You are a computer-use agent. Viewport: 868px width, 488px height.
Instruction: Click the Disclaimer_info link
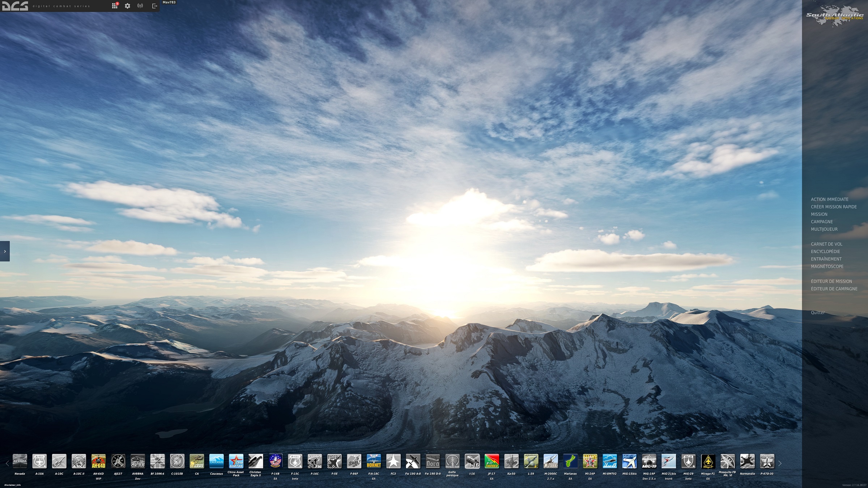coord(13,485)
